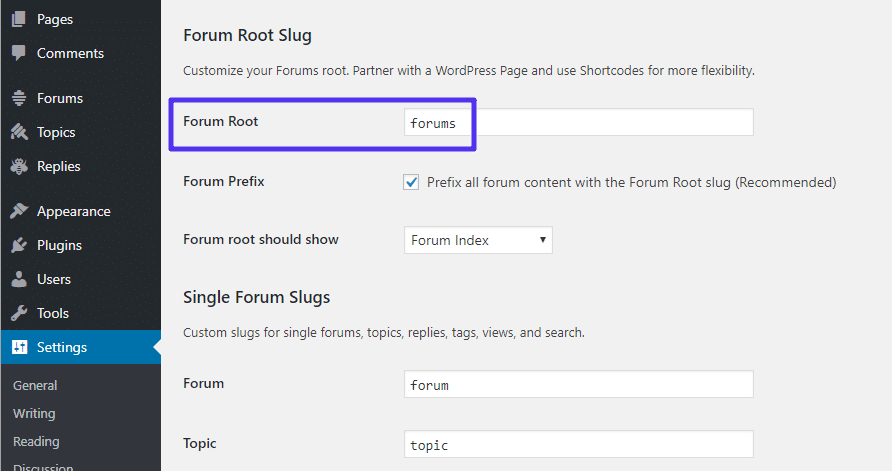Focus the Topic slug input field

578,444
